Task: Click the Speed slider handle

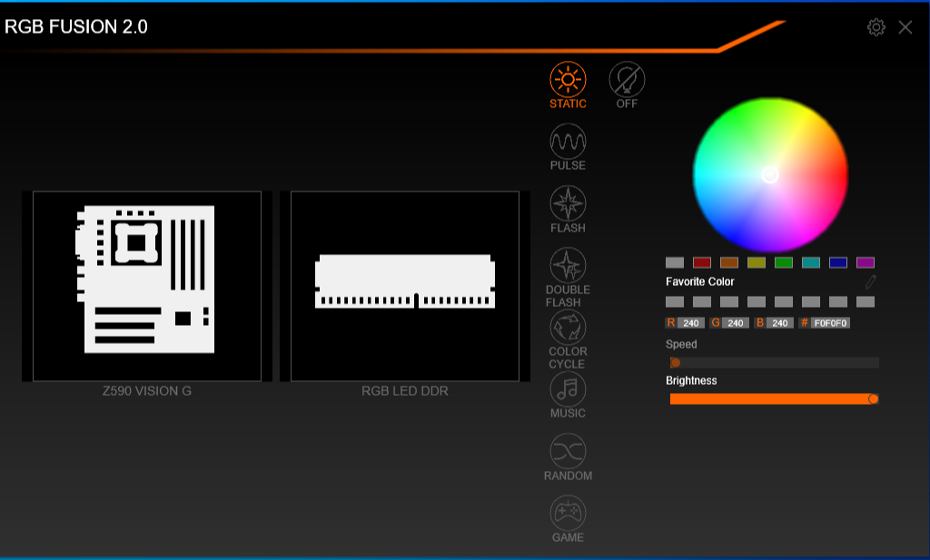Action: pos(675,363)
